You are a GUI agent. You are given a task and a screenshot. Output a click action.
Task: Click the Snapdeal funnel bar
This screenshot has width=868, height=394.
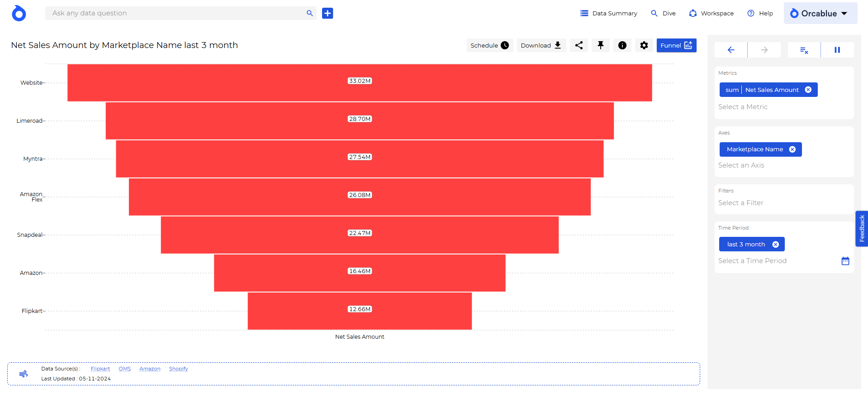(360, 235)
